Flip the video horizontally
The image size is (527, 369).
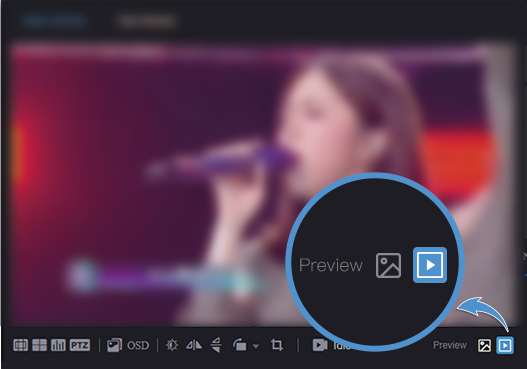(x=194, y=345)
